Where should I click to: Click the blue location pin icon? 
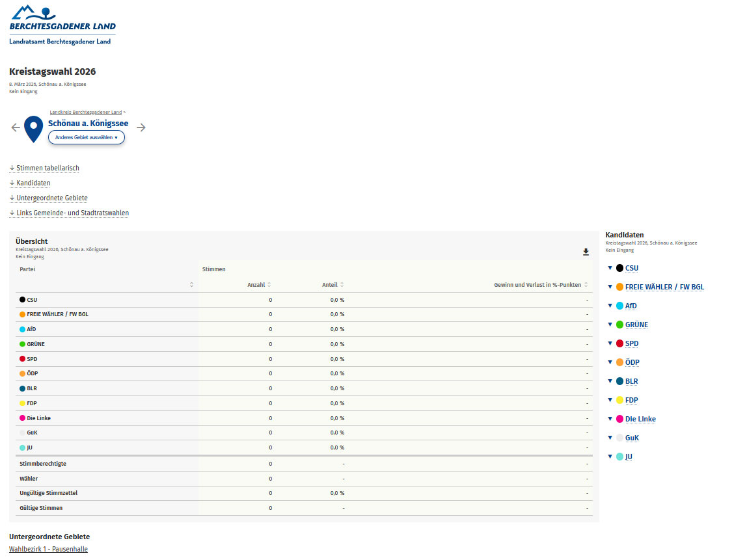coord(33,129)
